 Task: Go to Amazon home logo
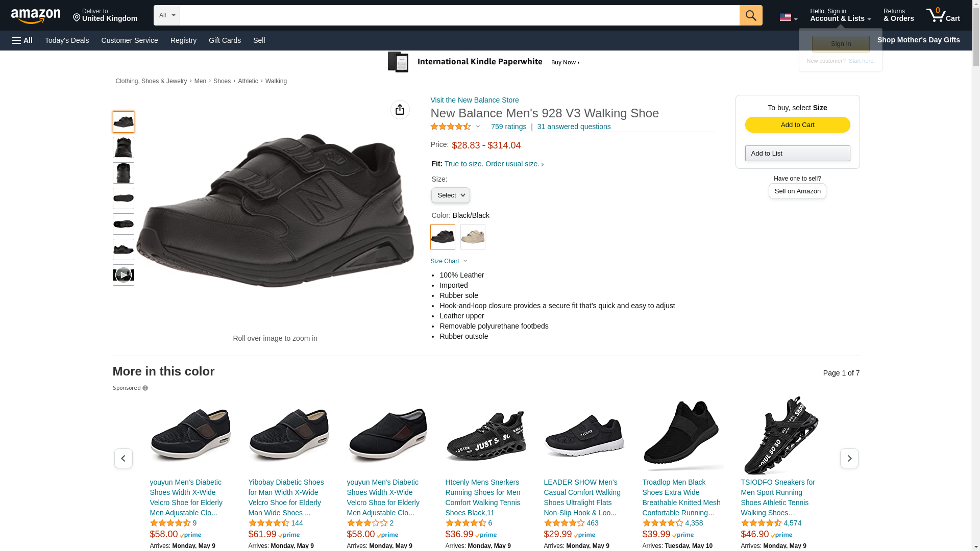pyautogui.click(x=36, y=16)
